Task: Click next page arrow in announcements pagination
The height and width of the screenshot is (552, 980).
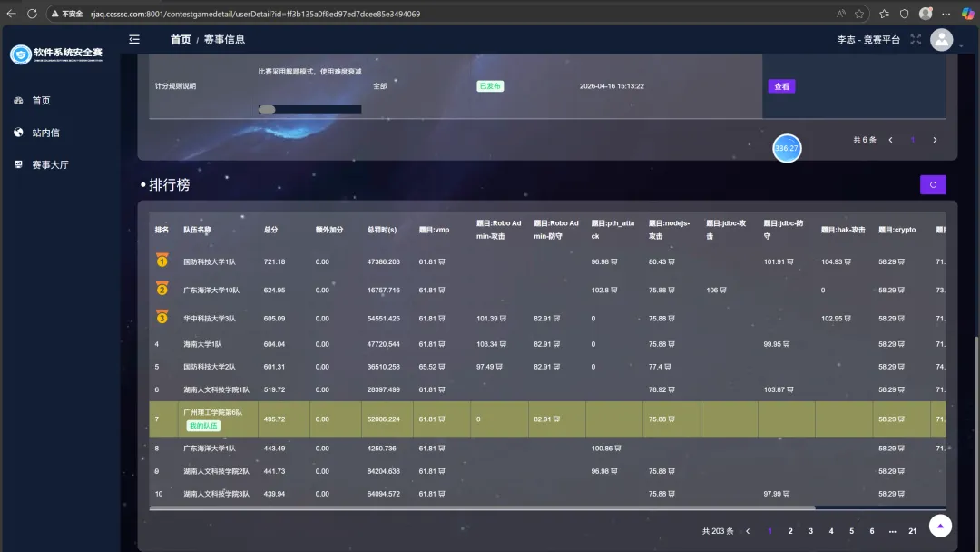Action: coord(935,140)
